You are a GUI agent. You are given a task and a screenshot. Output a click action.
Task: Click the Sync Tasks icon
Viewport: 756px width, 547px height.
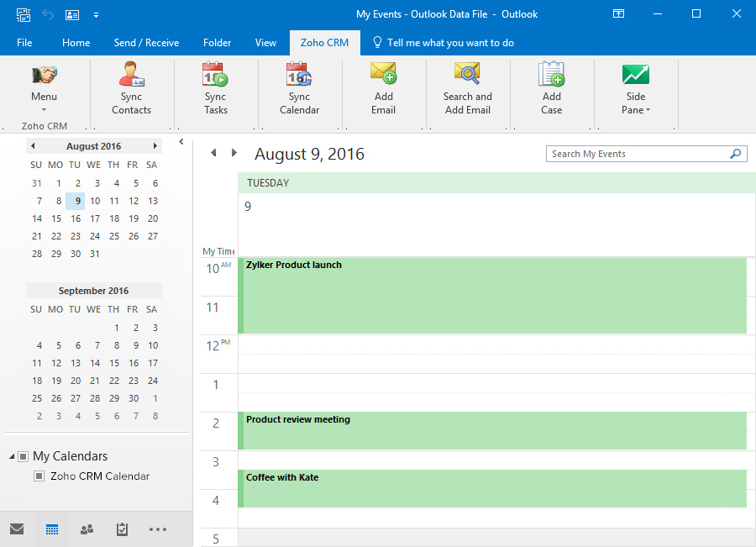tap(215, 76)
